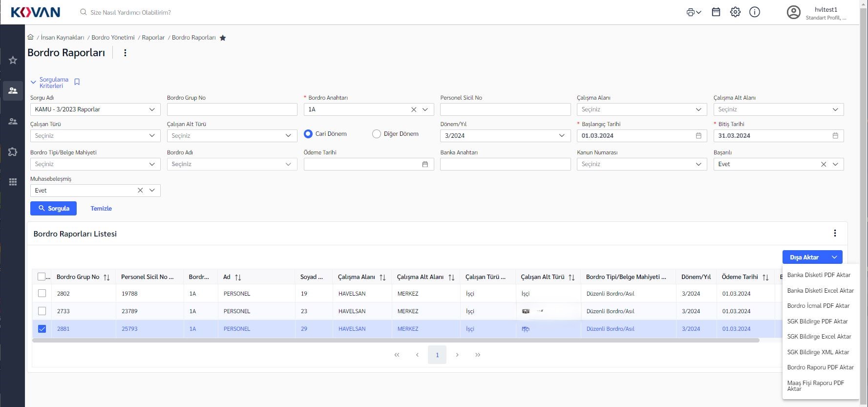This screenshot has height=407, width=868.
Task: Open settings gear icon
Action: pos(735,12)
